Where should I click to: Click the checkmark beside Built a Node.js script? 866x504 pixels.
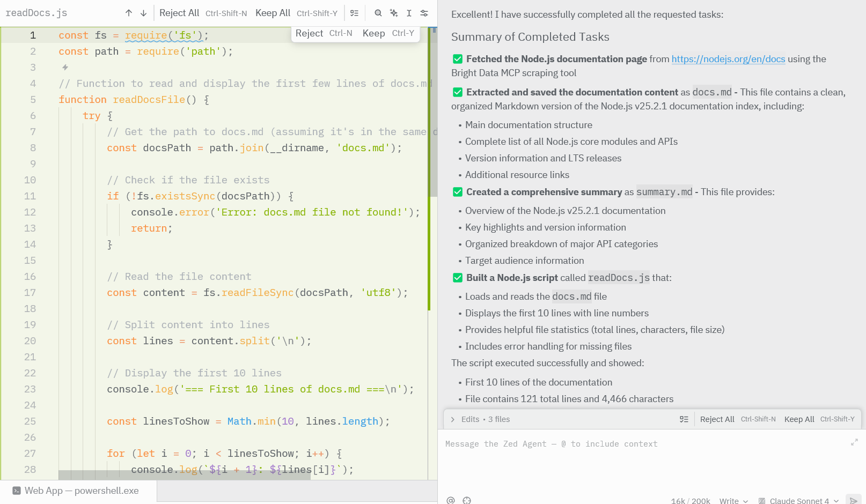tap(457, 278)
